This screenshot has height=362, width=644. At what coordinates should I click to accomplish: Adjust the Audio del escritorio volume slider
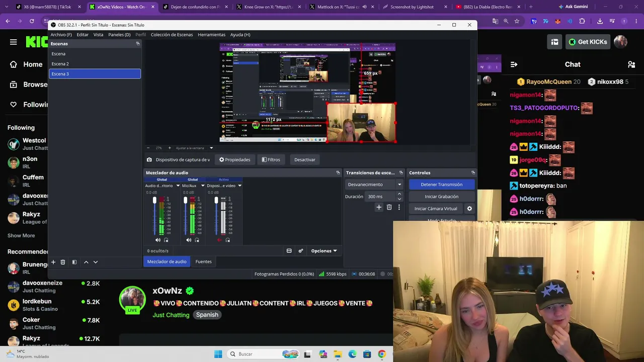tap(154, 215)
